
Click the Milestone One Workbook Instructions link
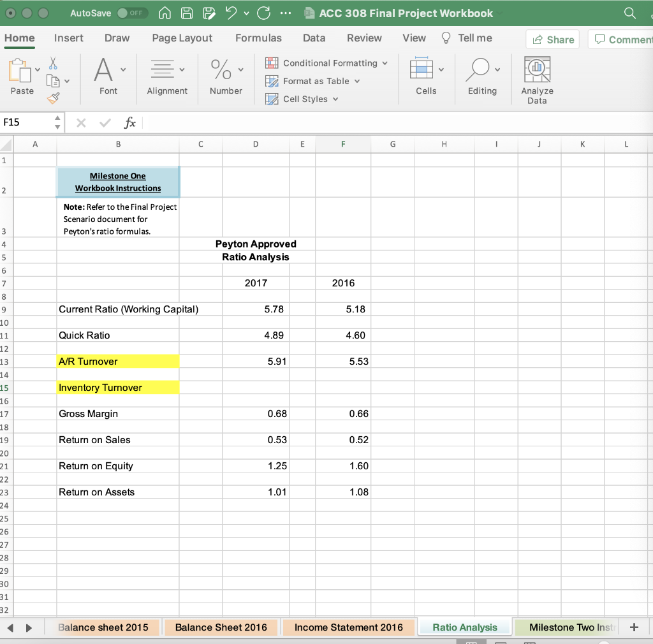(x=118, y=182)
